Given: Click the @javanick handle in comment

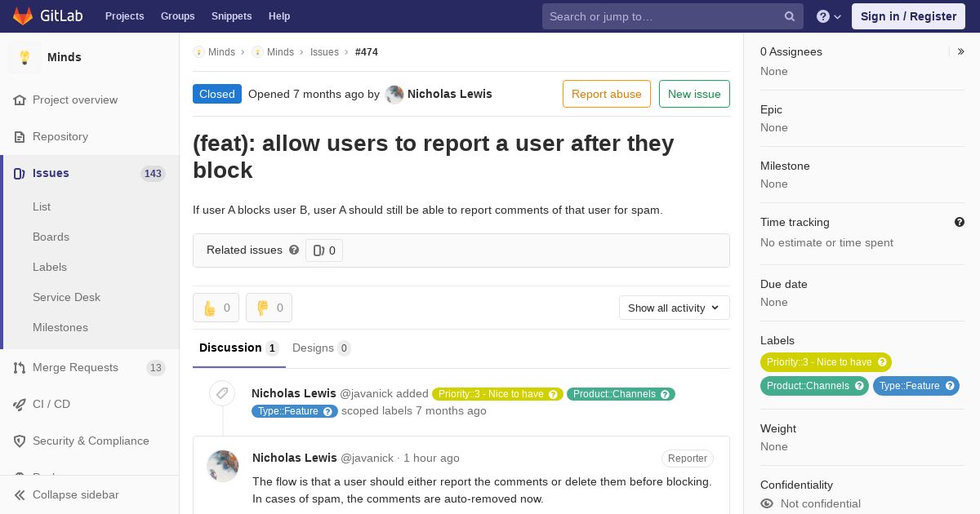Looking at the screenshot, I should 367,458.
